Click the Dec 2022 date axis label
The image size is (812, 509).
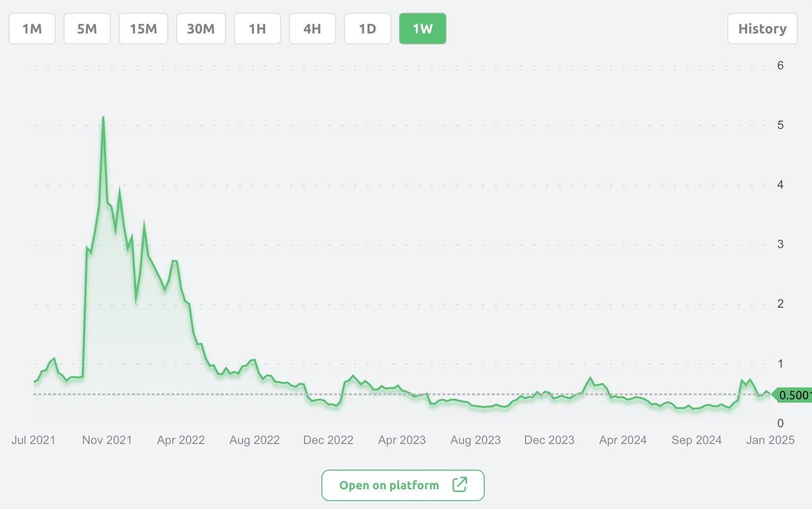click(x=328, y=440)
